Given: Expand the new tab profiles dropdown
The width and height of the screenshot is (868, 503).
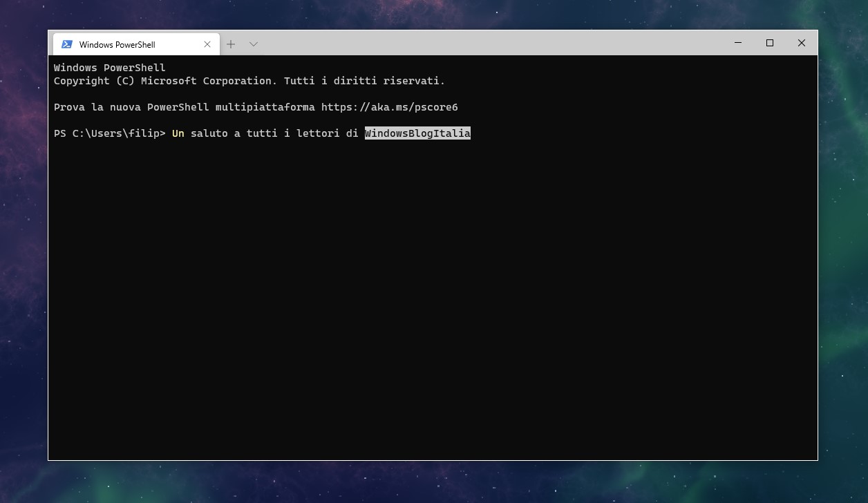Looking at the screenshot, I should coord(254,44).
